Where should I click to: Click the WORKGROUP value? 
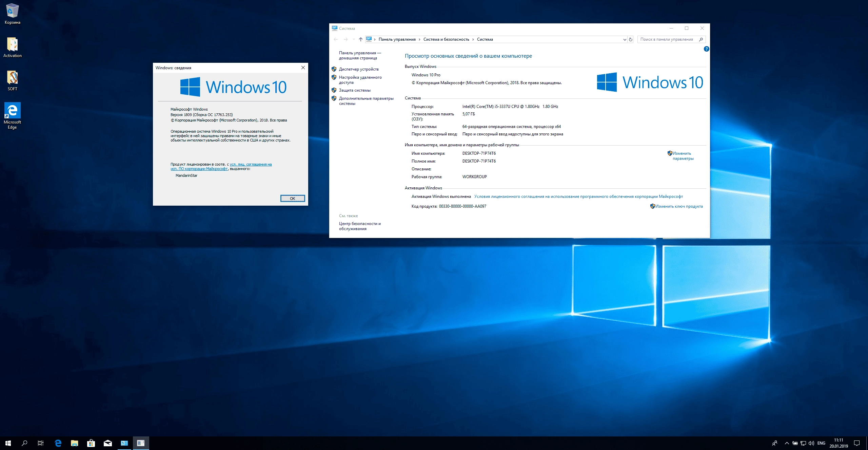[x=474, y=177]
